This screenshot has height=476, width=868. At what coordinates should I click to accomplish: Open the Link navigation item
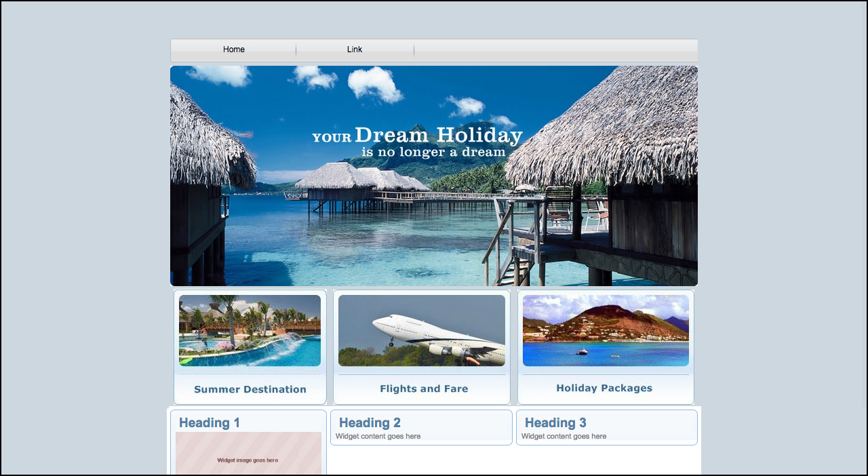click(x=355, y=49)
